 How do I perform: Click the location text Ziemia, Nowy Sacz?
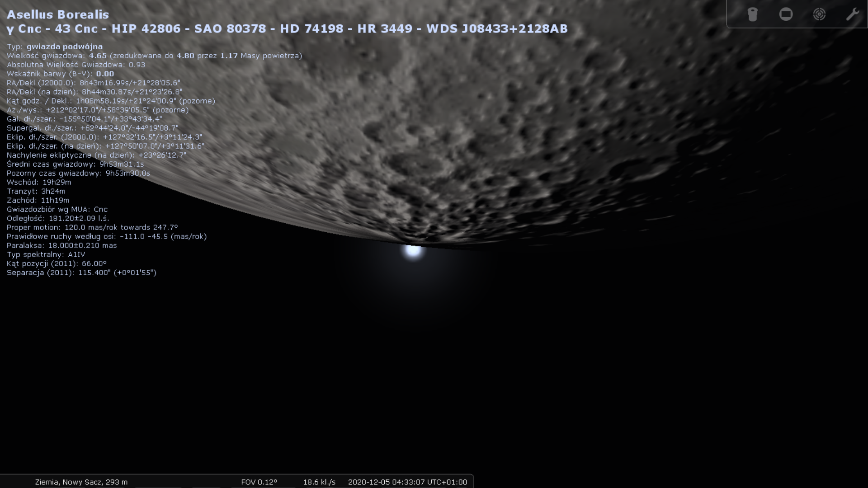point(81,482)
